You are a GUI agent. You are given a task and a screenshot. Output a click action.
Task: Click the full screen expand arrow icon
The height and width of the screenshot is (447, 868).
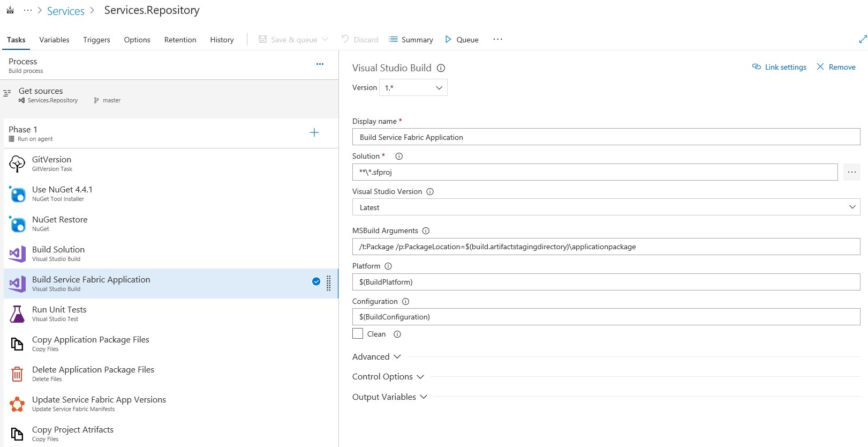tap(862, 39)
